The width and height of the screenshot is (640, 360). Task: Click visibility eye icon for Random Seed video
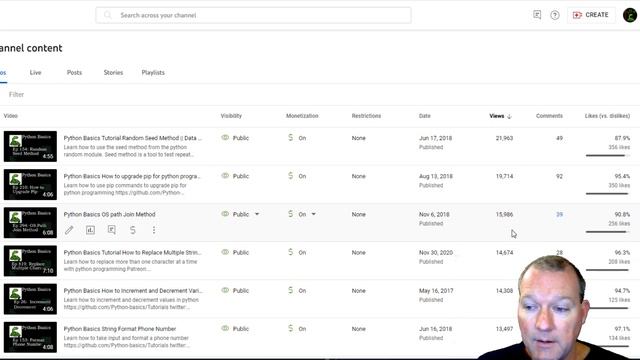click(225, 138)
